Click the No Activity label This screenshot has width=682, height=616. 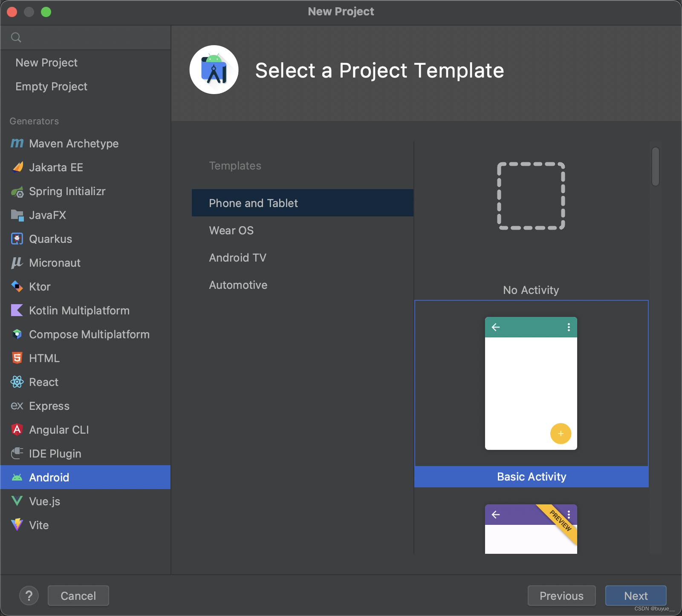point(531,290)
